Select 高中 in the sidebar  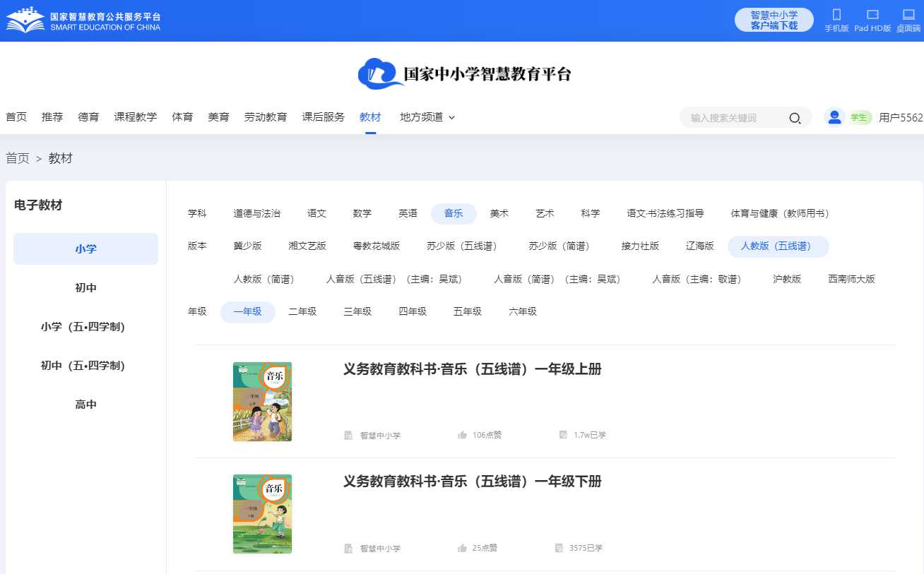tap(85, 405)
